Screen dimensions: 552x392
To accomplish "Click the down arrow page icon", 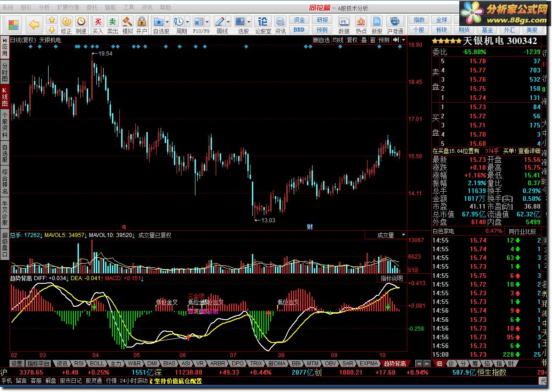I will 52,30.
